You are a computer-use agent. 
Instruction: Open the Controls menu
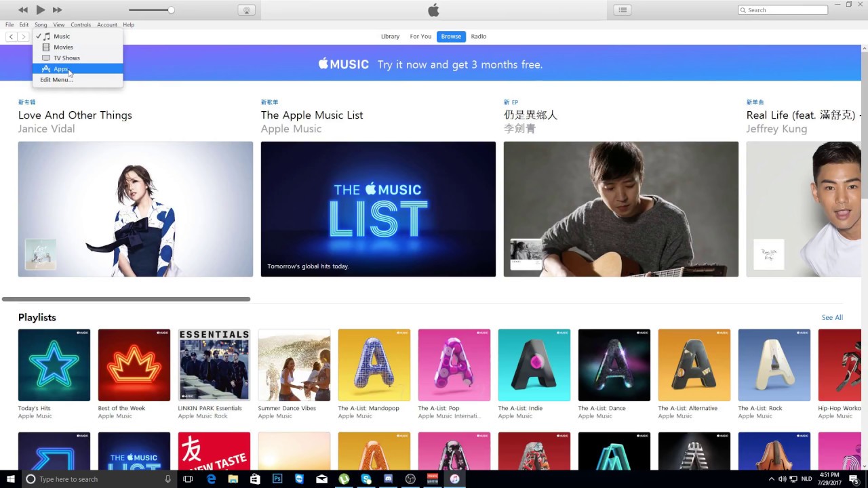(81, 24)
